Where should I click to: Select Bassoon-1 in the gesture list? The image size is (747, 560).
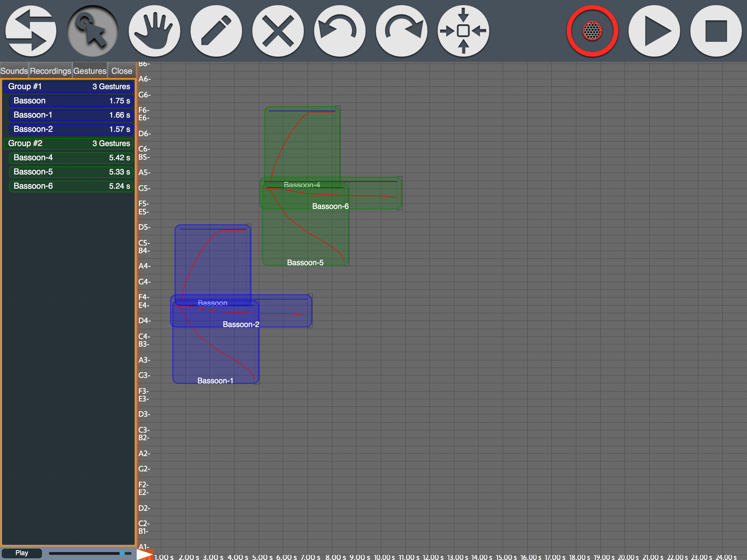tap(71, 115)
